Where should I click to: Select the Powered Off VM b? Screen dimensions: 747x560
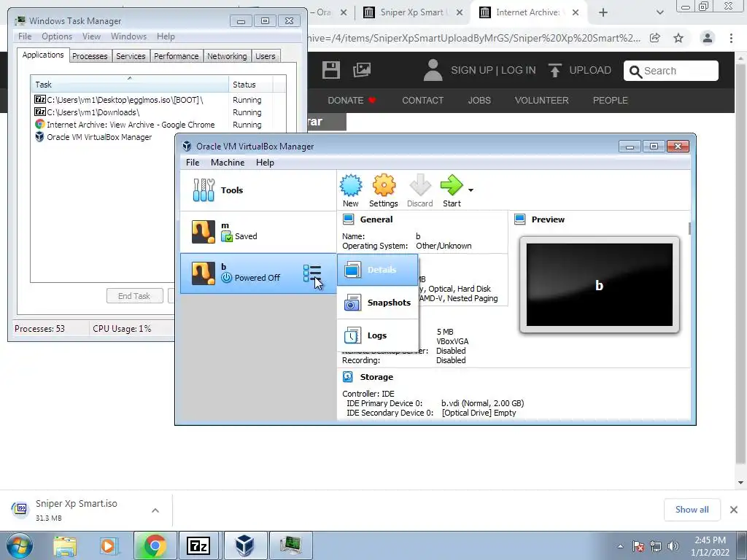(x=258, y=273)
